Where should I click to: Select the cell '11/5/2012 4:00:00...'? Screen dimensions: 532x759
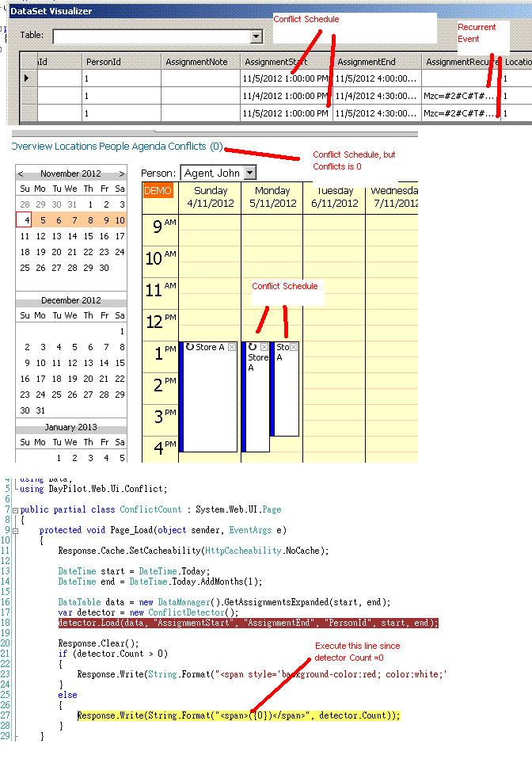click(x=376, y=78)
